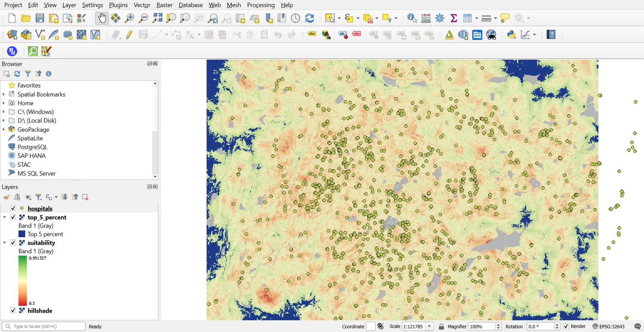Viewport: 644px width, 332px height.
Task: Toggle visibility of the hospitals layer
Action: pyautogui.click(x=13, y=208)
